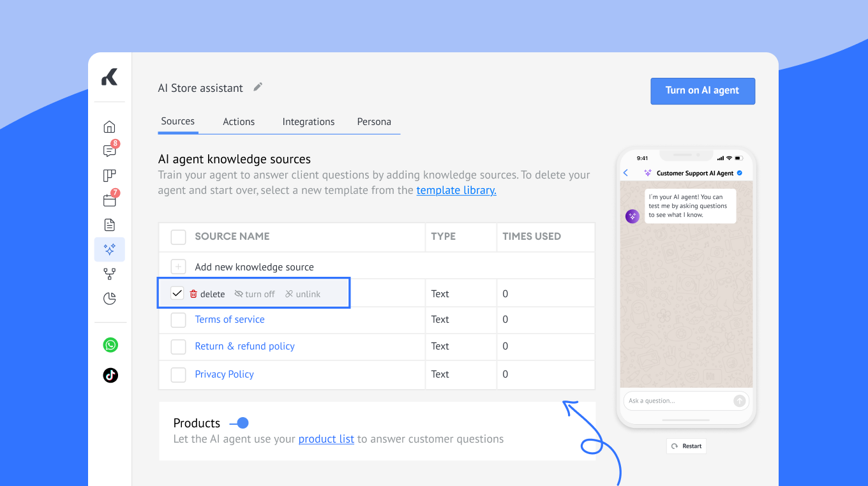This screenshot has height=486, width=868.
Task: Toggle the Products switch off
Action: click(239, 423)
